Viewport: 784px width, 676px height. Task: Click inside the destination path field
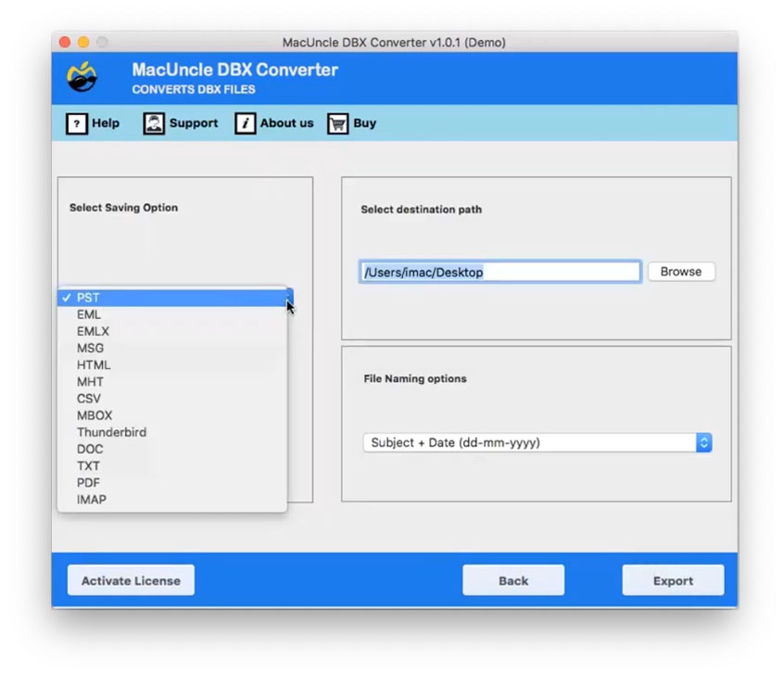499,271
